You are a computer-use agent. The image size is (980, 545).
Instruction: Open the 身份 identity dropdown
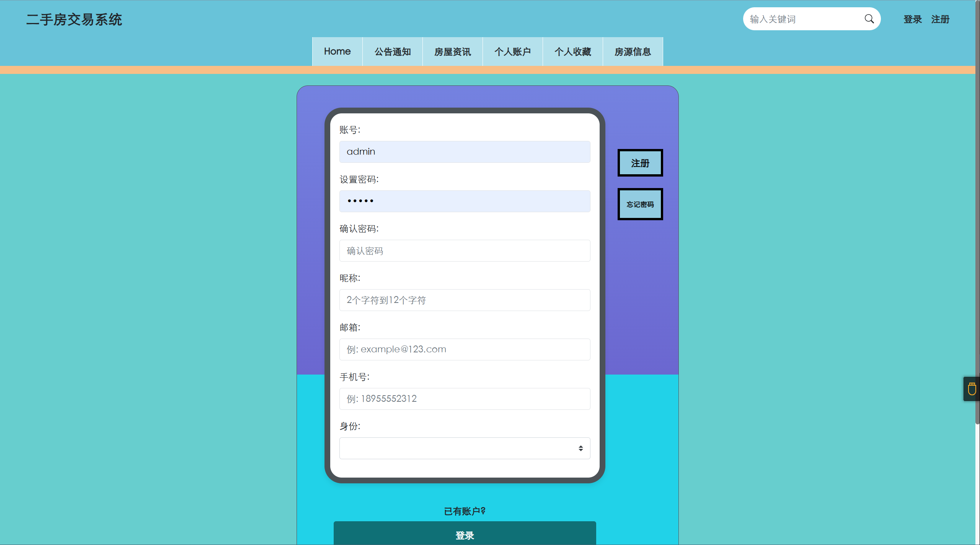465,448
